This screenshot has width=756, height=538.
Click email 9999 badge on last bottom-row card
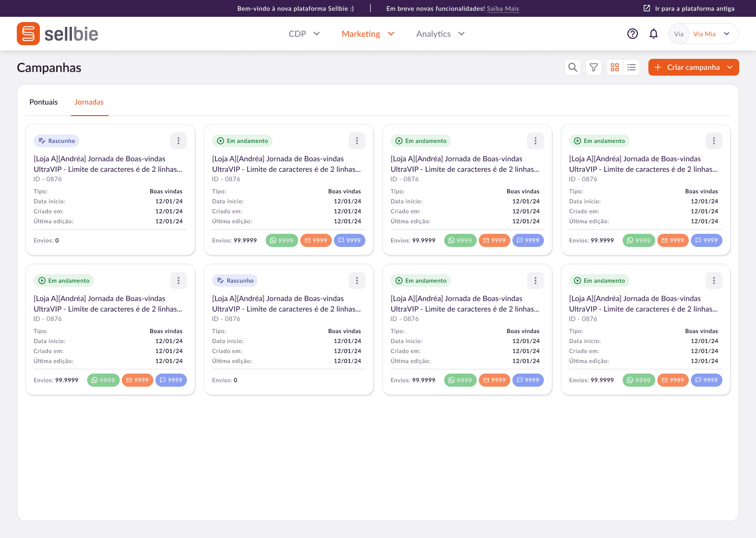click(673, 380)
